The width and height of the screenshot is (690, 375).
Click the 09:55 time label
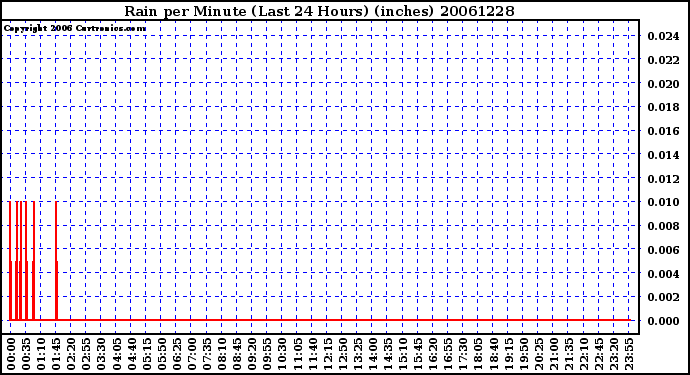click(x=267, y=354)
